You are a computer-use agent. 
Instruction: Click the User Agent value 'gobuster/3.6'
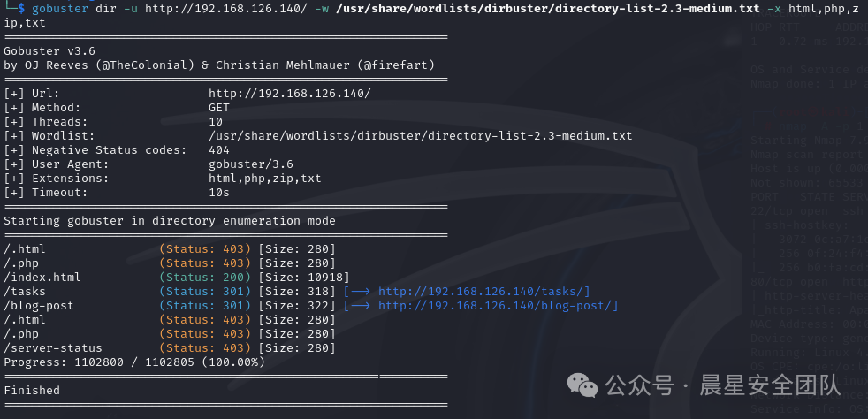pos(251,164)
